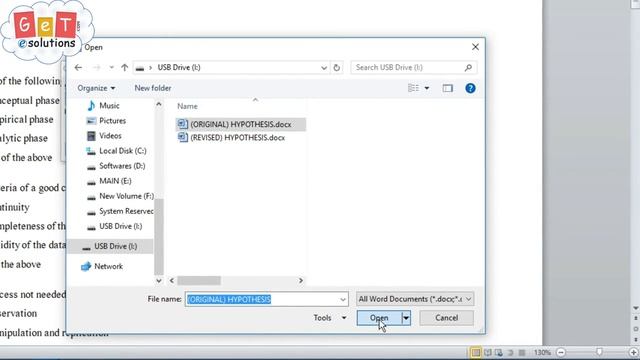The image size is (640, 360).
Task: Click the navigation pane scroll up arrow
Action: 159,104
